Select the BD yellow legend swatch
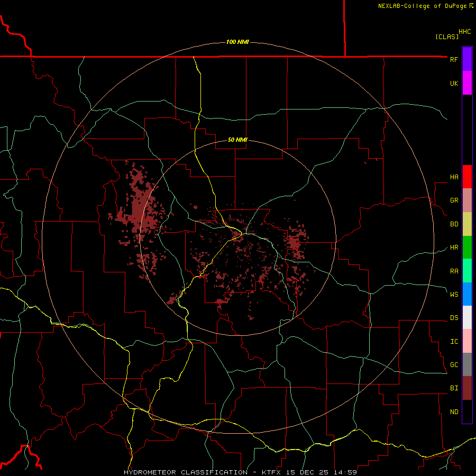 (467, 224)
